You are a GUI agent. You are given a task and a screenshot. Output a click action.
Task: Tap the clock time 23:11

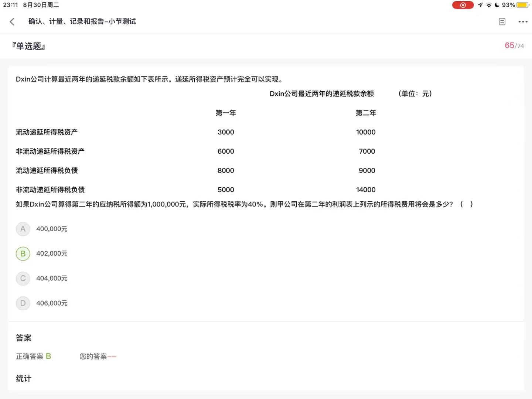click(x=10, y=5)
